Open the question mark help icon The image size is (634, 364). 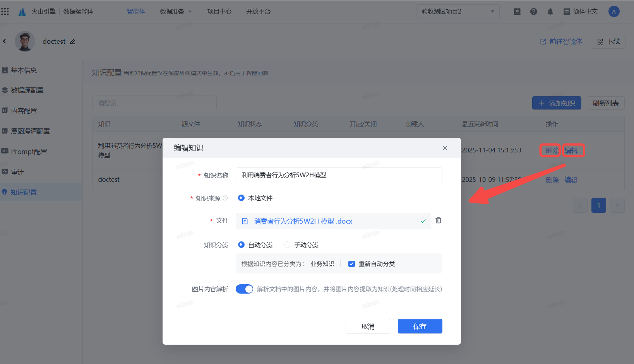coord(534,12)
